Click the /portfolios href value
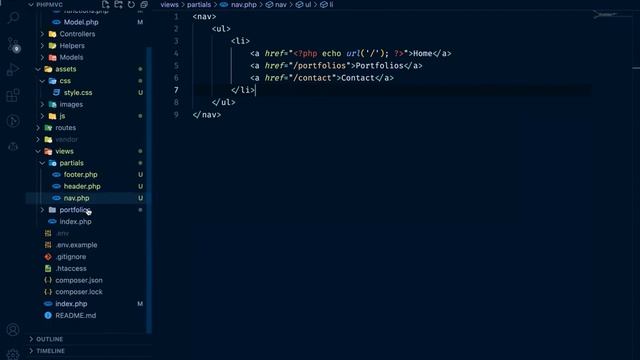 point(320,66)
